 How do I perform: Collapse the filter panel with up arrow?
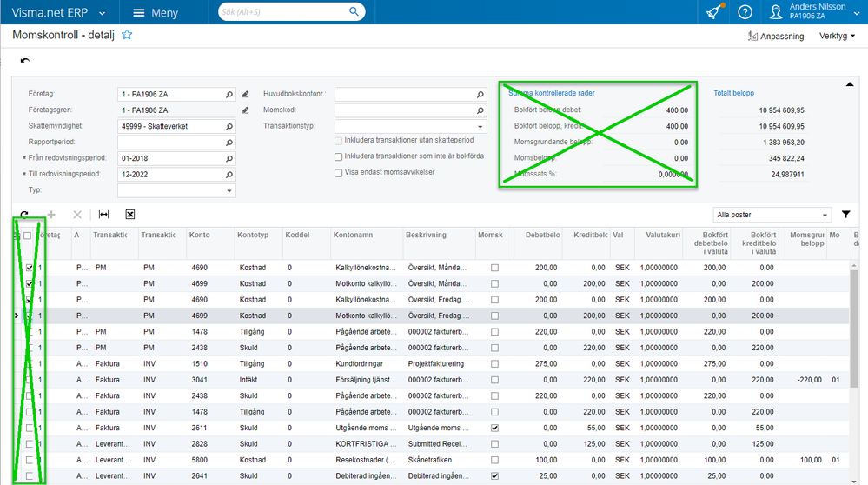tap(849, 84)
